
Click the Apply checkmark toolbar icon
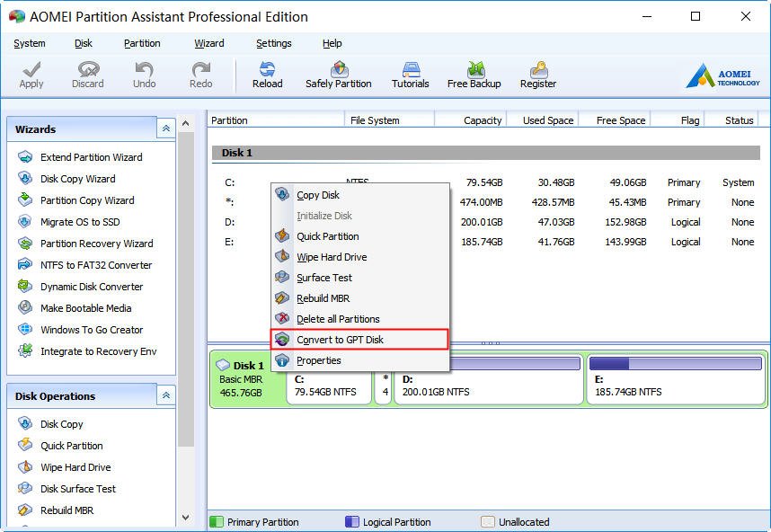(x=31, y=69)
